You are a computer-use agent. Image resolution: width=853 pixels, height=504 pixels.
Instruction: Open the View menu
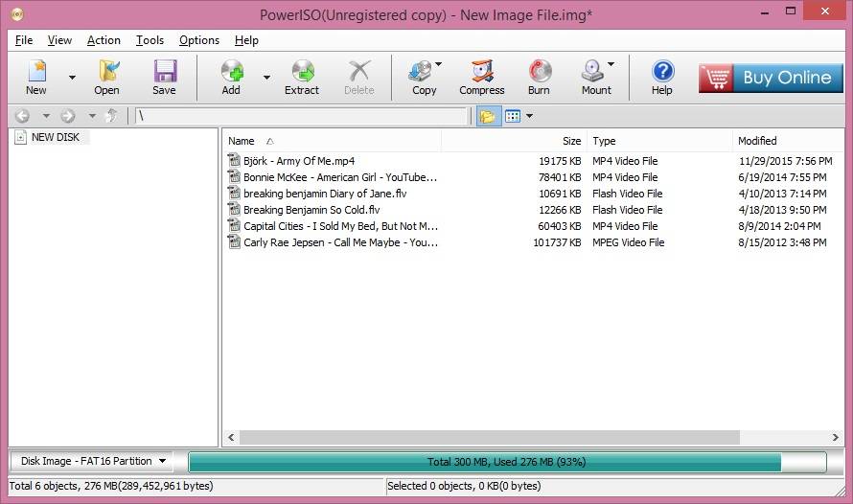coord(59,40)
